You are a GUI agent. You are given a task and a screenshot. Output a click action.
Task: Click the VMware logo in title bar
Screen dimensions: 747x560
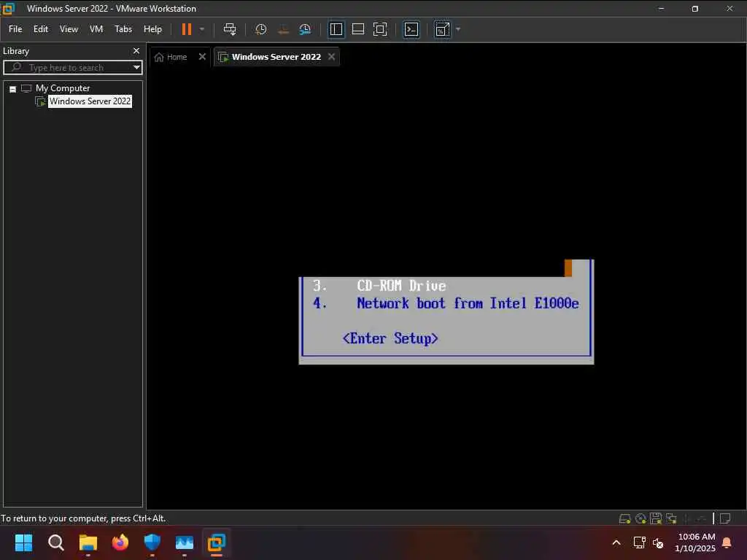coord(7,8)
